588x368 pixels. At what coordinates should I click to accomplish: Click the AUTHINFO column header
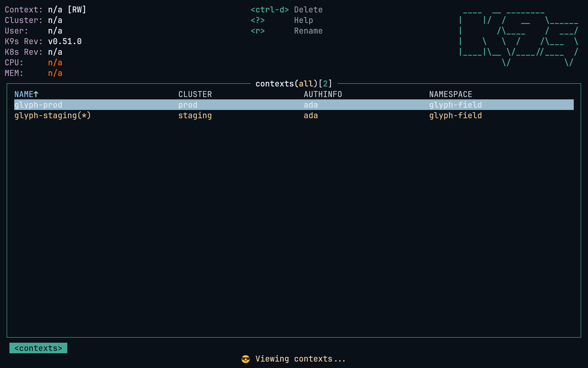tap(323, 94)
